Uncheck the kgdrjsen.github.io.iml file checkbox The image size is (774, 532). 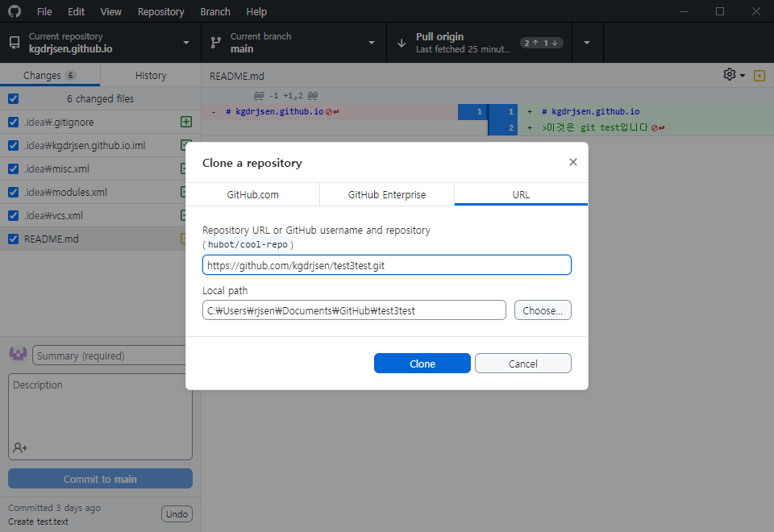[x=14, y=146]
